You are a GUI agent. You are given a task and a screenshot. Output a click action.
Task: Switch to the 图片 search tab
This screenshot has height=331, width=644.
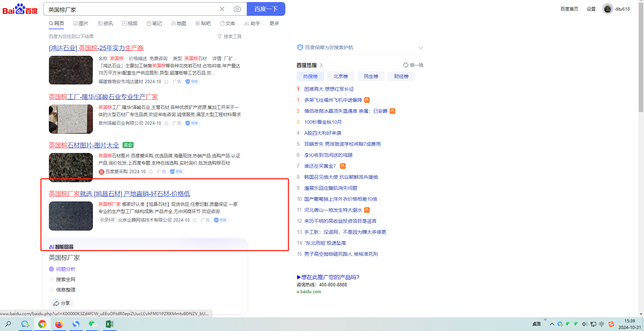81,23
